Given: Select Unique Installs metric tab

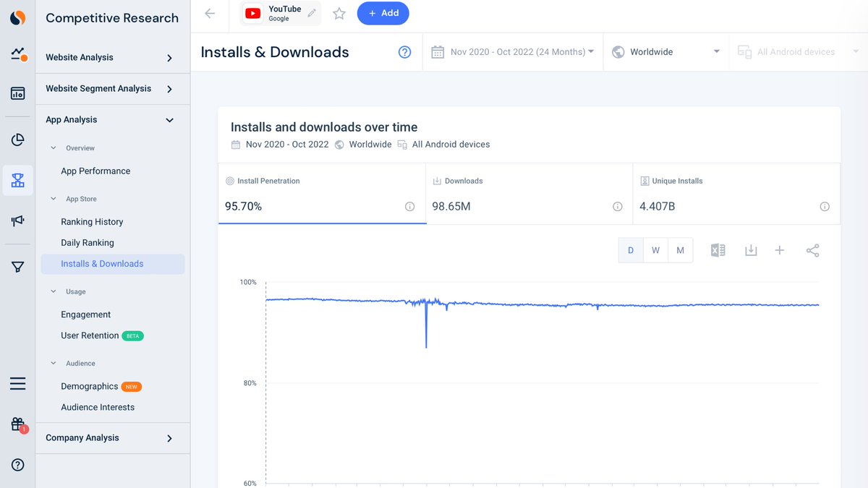Looking at the screenshot, I should (736, 194).
